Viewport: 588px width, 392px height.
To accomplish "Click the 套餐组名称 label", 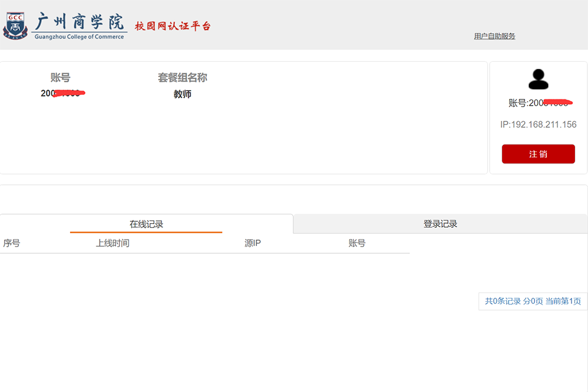I will click(x=182, y=78).
